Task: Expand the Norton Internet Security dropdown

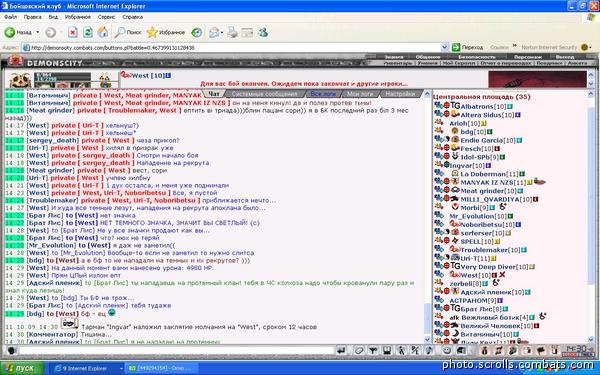Action: point(591,47)
